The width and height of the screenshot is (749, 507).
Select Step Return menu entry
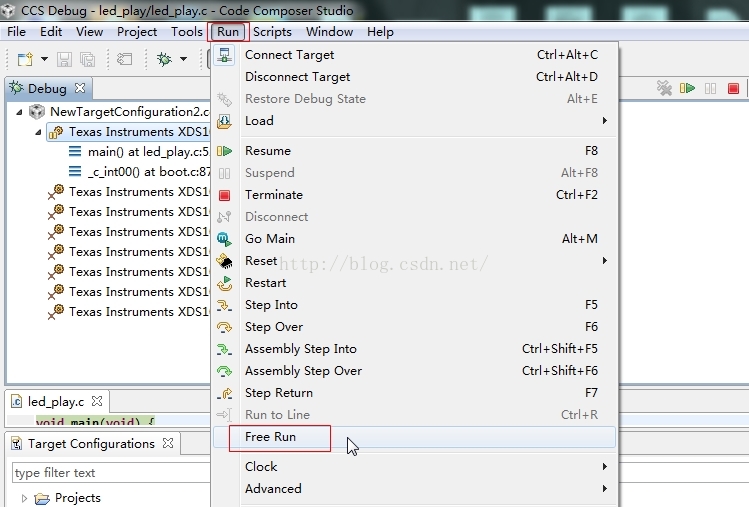[x=415, y=393]
